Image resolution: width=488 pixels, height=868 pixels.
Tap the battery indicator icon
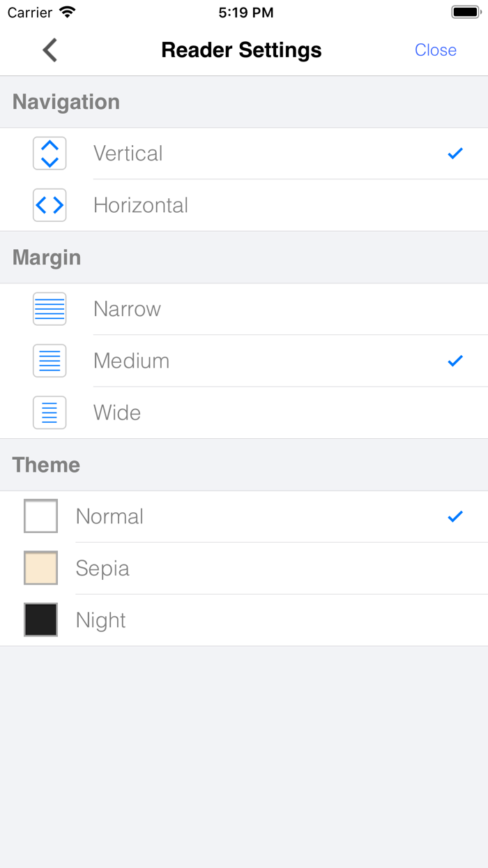[466, 13]
